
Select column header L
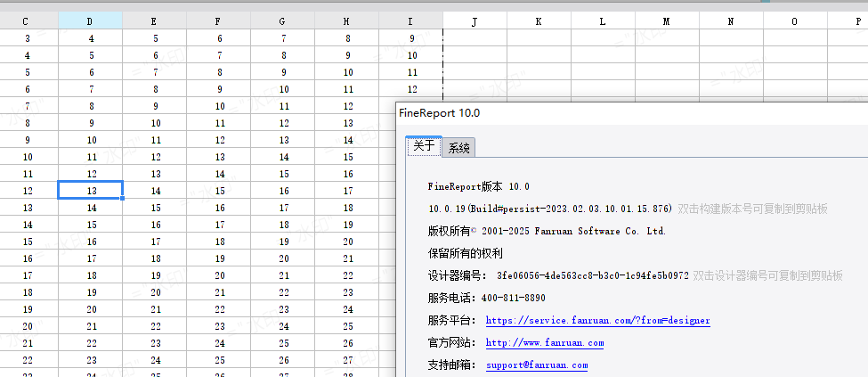click(x=604, y=21)
